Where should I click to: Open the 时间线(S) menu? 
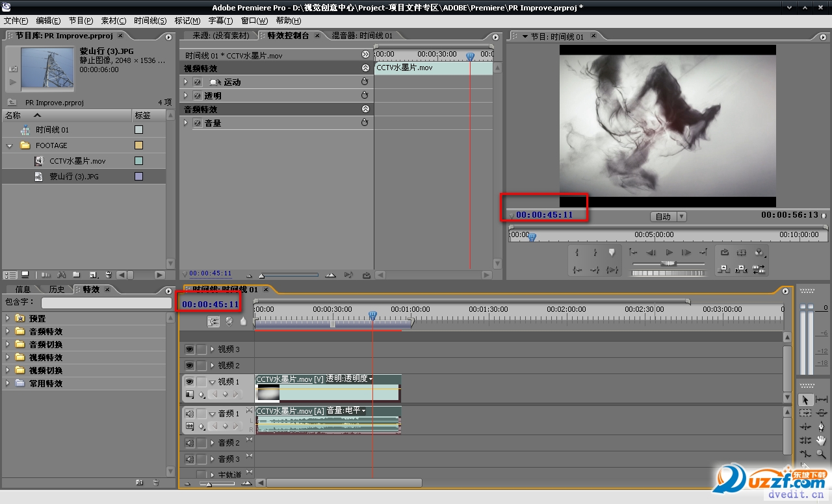tap(150, 21)
